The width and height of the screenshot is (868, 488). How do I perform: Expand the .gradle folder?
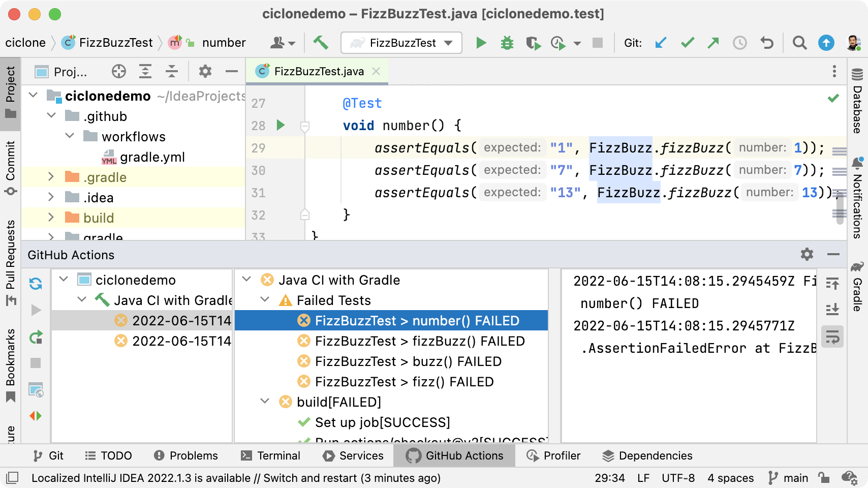click(x=51, y=176)
